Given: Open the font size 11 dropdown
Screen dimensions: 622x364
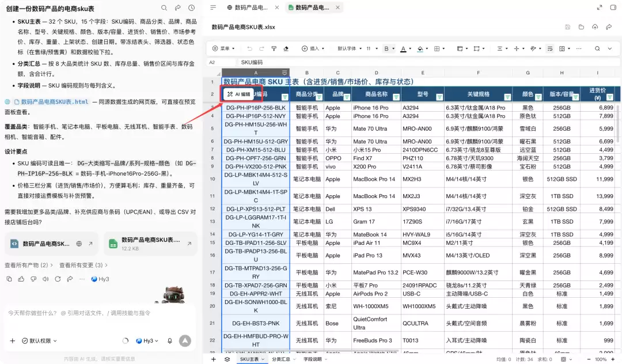Looking at the screenshot, I should tap(371, 48).
